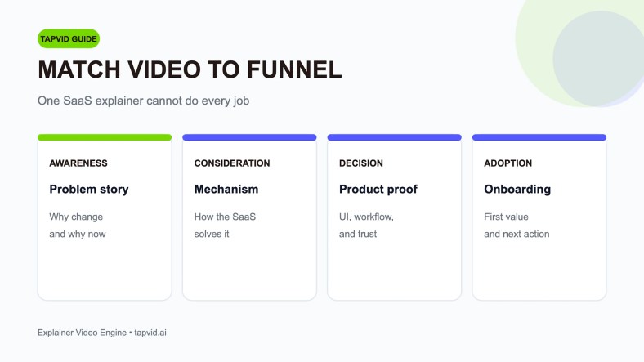Click the text 'First value'
Viewport: 644px width, 362px height.
(x=506, y=217)
